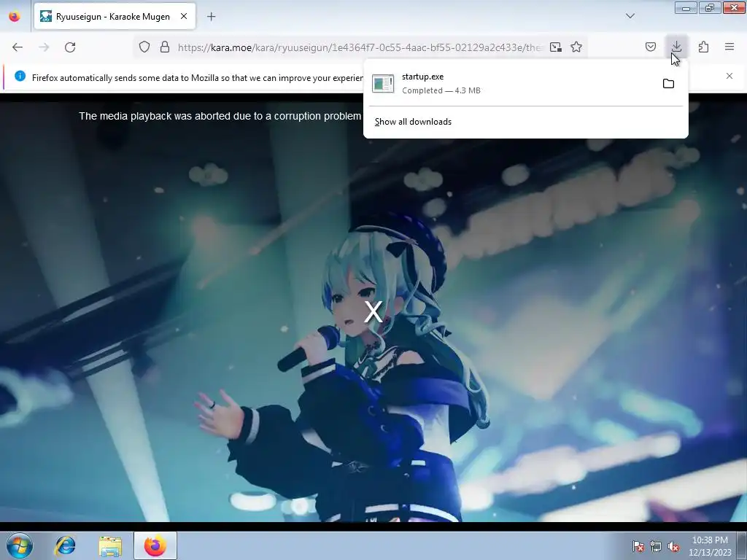Screen dimensions: 747x560
Task: Restore down the Firefox window
Action: (710, 7)
